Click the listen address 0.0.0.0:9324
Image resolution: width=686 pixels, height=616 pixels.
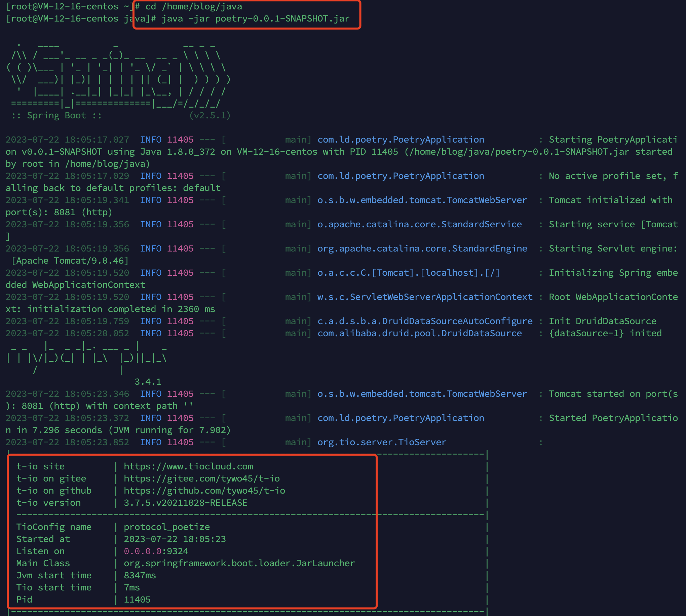click(156, 551)
